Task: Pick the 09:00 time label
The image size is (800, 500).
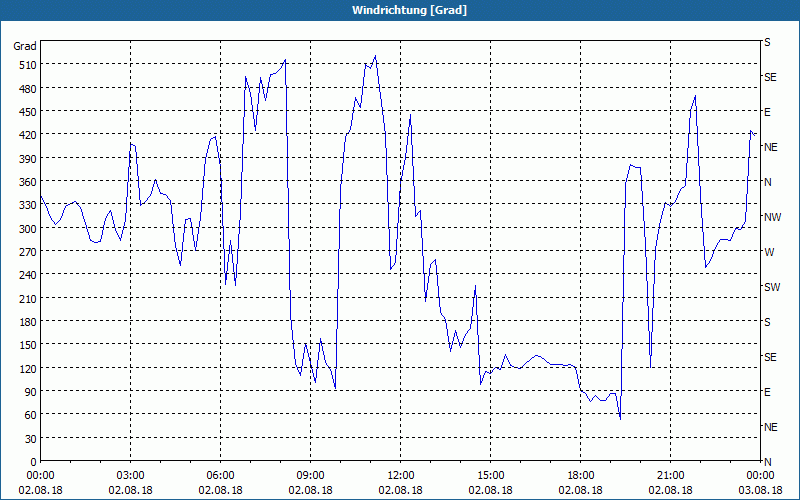Action: coord(311,476)
